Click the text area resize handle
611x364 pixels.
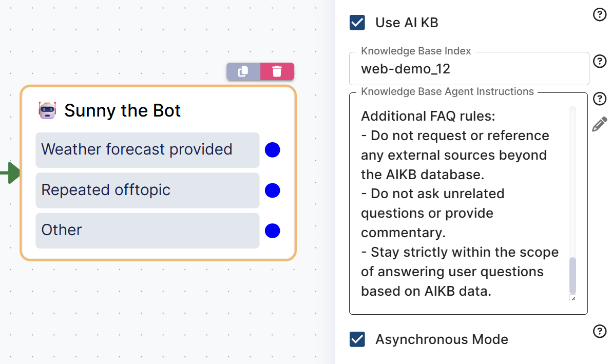click(x=573, y=298)
